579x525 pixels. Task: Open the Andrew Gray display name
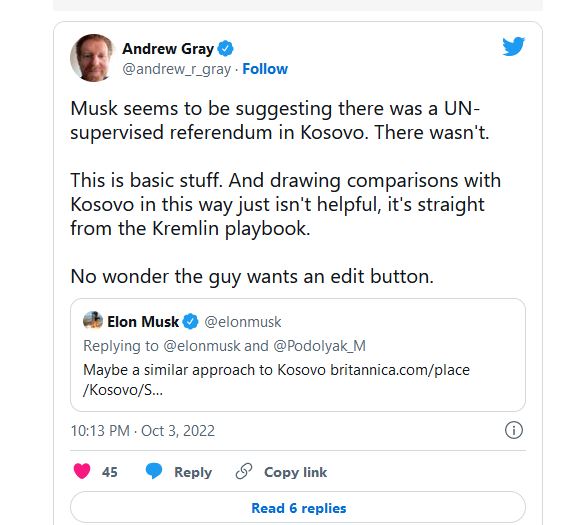[x=168, y=49]
